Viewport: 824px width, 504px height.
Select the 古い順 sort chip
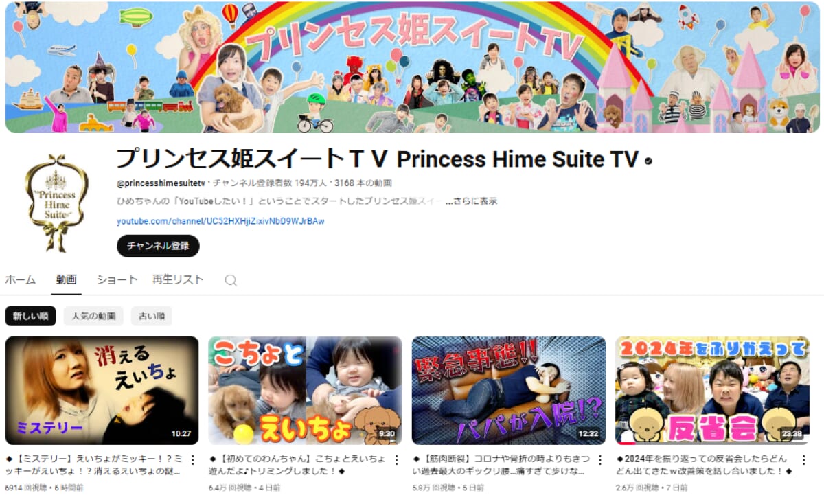tap(151, 316)
